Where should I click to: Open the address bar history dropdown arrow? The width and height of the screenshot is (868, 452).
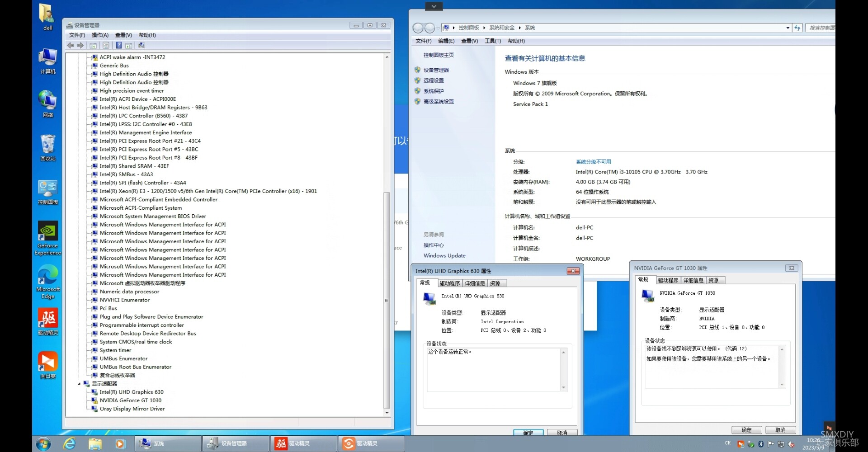tap(788, 28)
